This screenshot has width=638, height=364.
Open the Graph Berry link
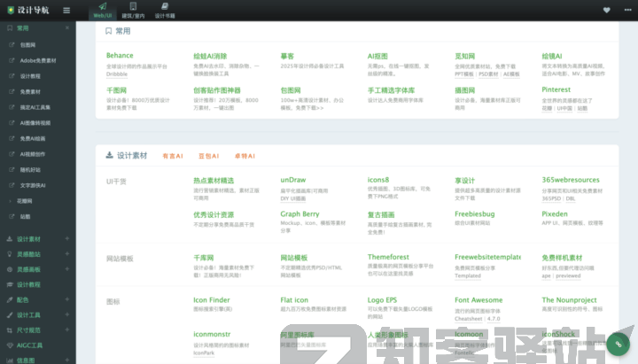click(300, 214)
